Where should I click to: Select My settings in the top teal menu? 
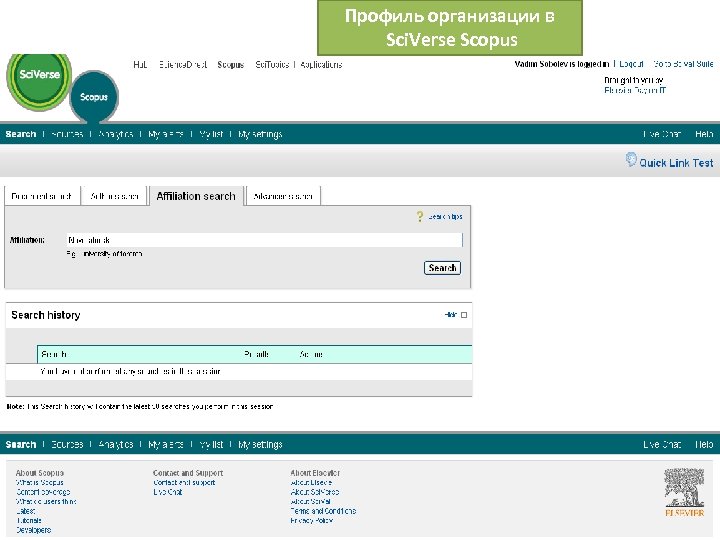[260, 134]
